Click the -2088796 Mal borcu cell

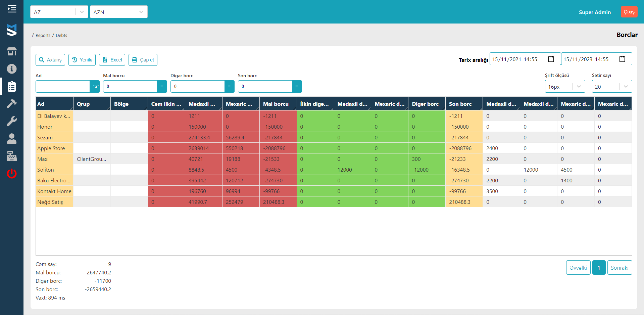[x=278, y=148]
